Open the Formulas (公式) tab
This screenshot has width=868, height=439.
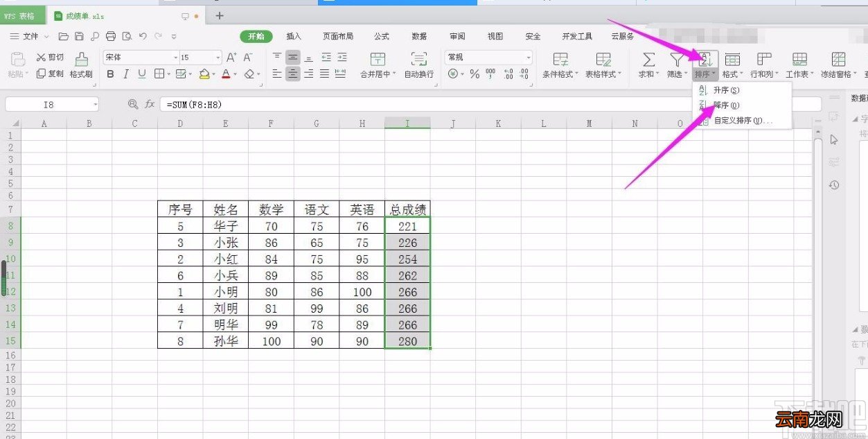(382, 36)
